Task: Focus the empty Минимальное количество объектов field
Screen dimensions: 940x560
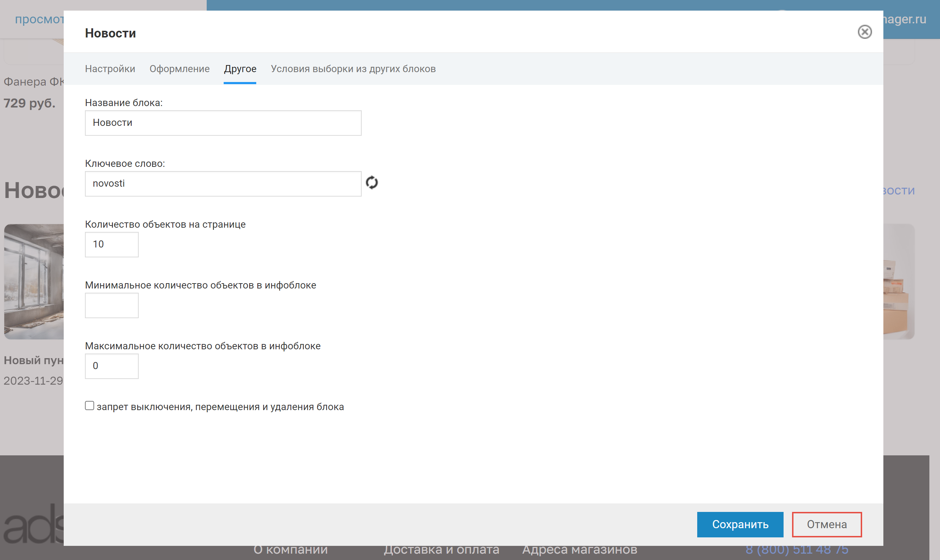Action: pos(112,305)
